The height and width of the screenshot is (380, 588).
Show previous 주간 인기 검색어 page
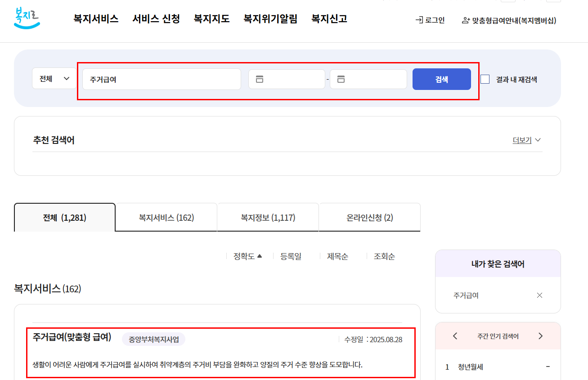click(454, 335)
